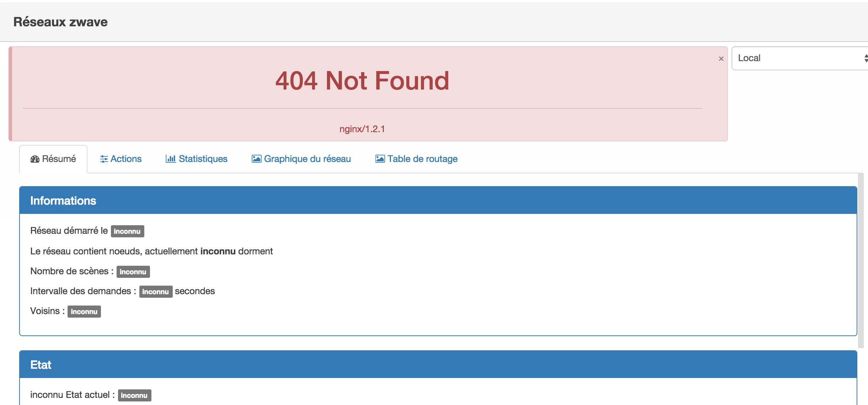Open the Local server dropdown
Viewport: 868px width, 405px height.
(800, 58)
